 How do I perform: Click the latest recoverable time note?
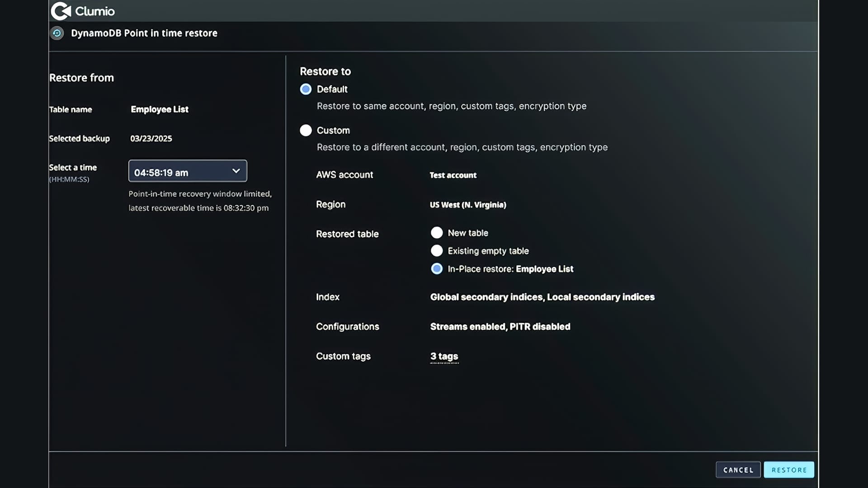pyautogui.click(x=198, y=208)
